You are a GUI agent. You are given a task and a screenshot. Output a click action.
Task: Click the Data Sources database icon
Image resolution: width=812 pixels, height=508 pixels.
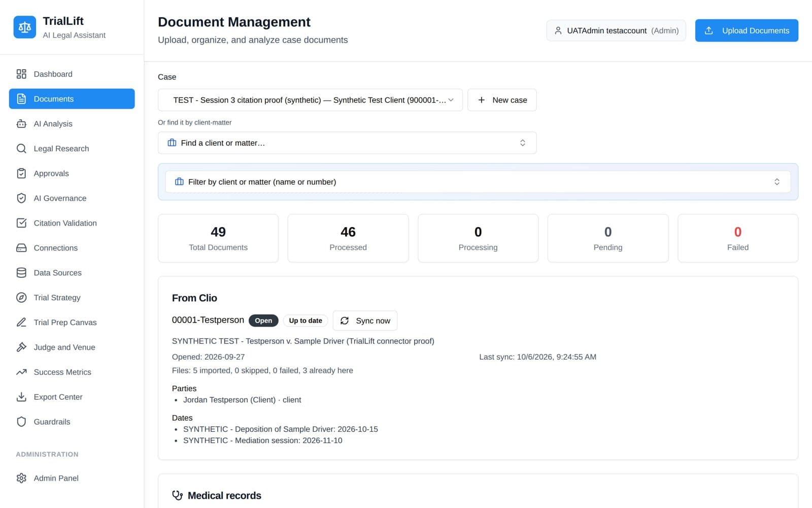pos(21,273)
